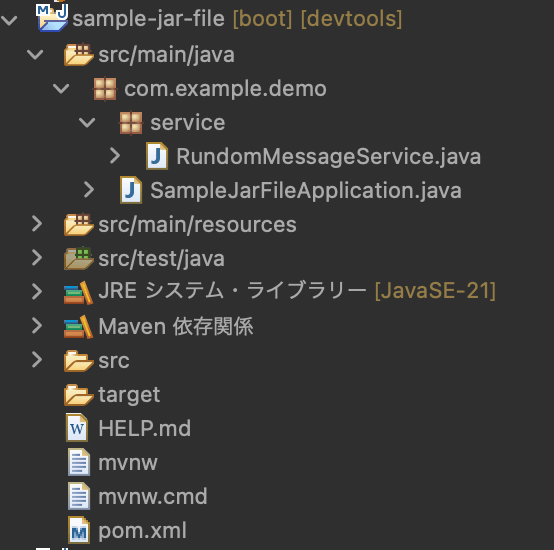Click the HELP.md document icon
Image resolution: width=554 pixels, height=550 pixels.
(x=77, y=428)
